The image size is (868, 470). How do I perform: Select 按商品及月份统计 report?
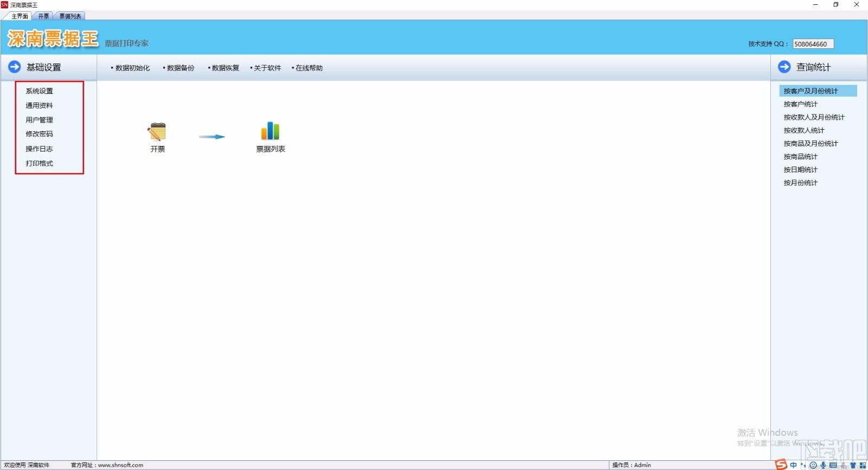810,144
